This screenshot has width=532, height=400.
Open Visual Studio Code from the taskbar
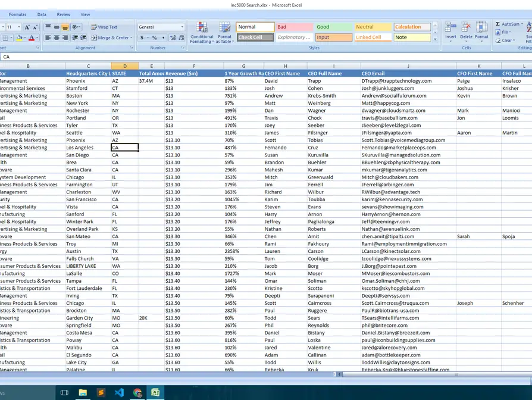click(119, 392)
